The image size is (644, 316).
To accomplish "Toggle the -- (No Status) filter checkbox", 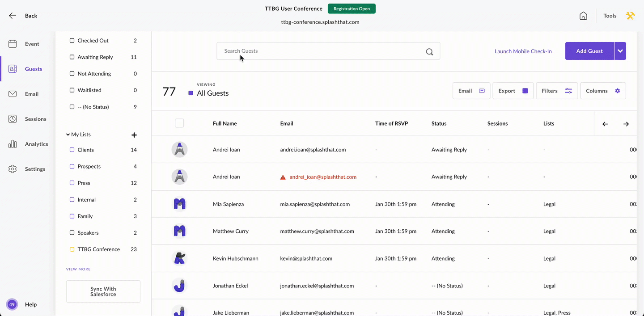I will tap(72, 107).
